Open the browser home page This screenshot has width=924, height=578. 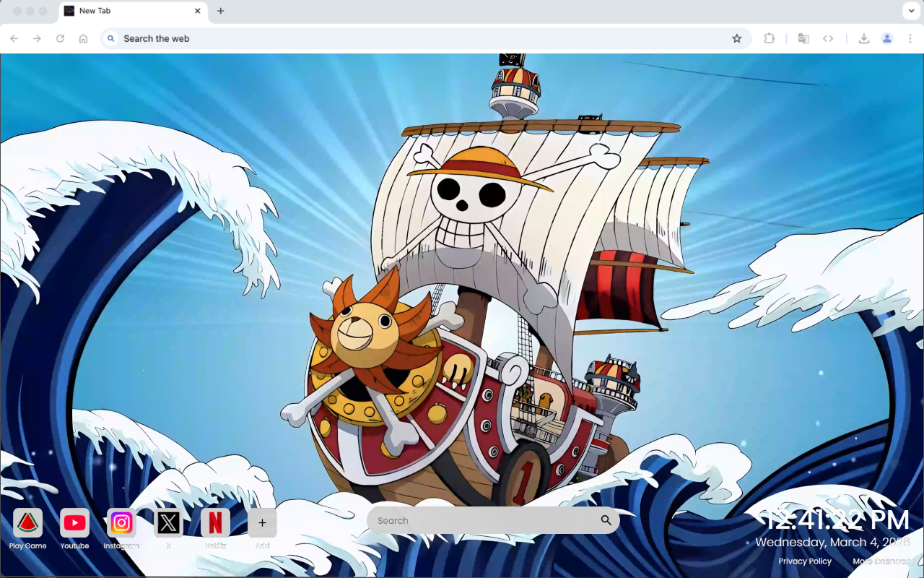[84, 38]
